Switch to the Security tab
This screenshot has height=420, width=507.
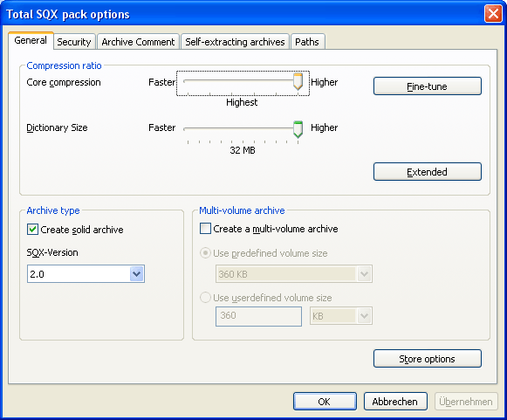[74, 42]
